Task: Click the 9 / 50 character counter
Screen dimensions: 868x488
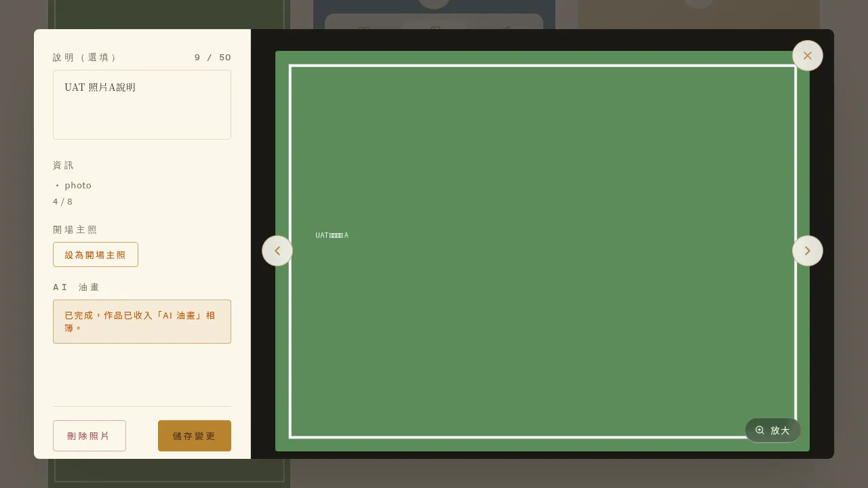Action: [213, 58]
